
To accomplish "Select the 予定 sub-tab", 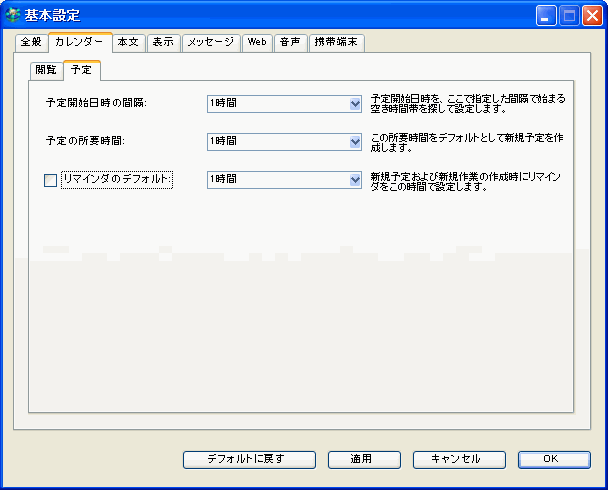I will (x=82, y=70).
